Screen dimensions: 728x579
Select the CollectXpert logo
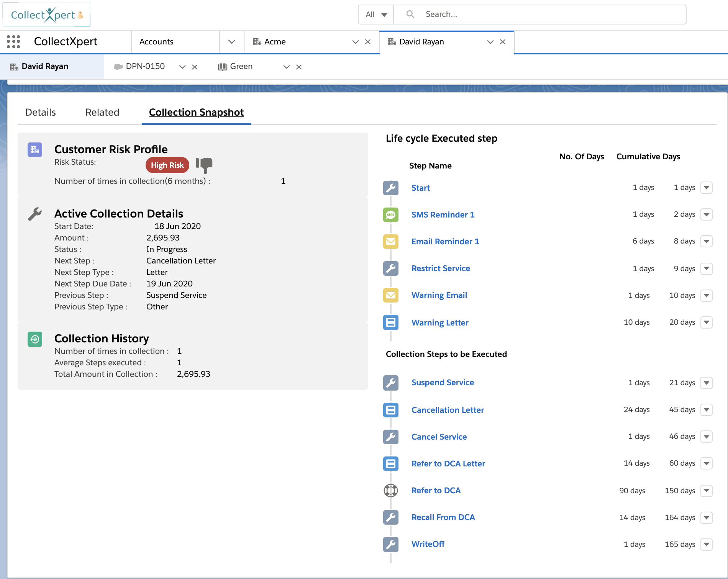click(x=46, y=14)
